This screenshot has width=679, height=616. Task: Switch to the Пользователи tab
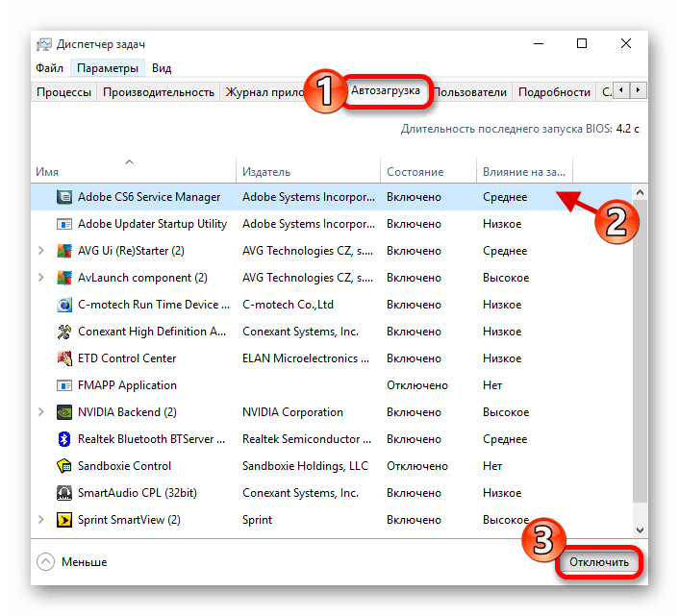pyautogui.click(x=470, y=92)
